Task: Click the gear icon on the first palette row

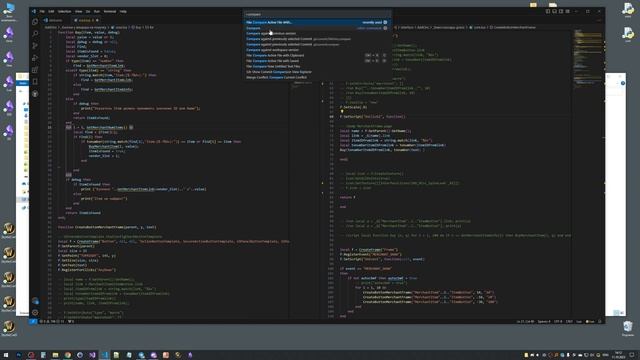Action: click(x=385, y=22)
